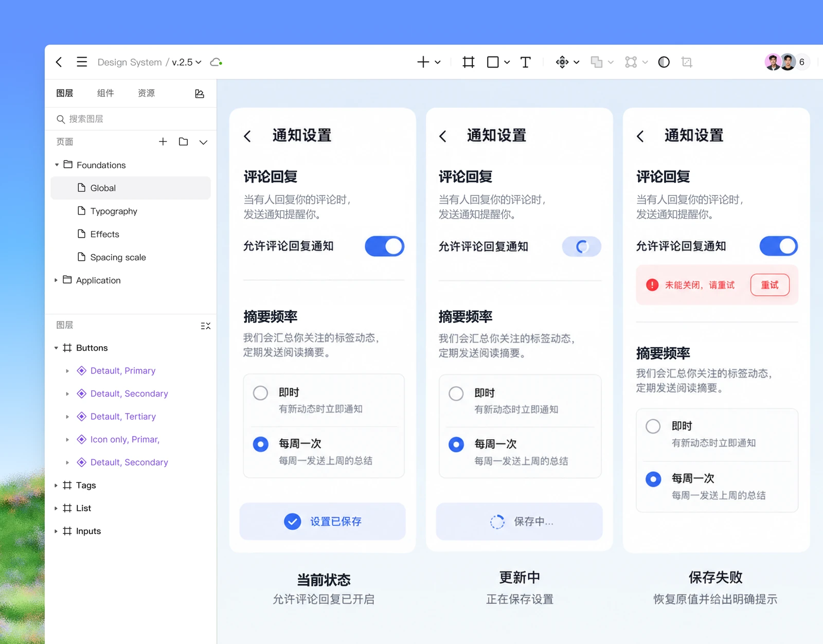Toggle the contrast half-circle icon

coord(664,62)
